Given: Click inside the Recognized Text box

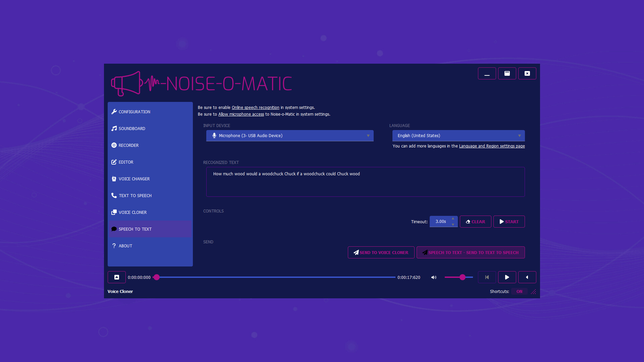Looking at the screenshot, I should [365, 182].
